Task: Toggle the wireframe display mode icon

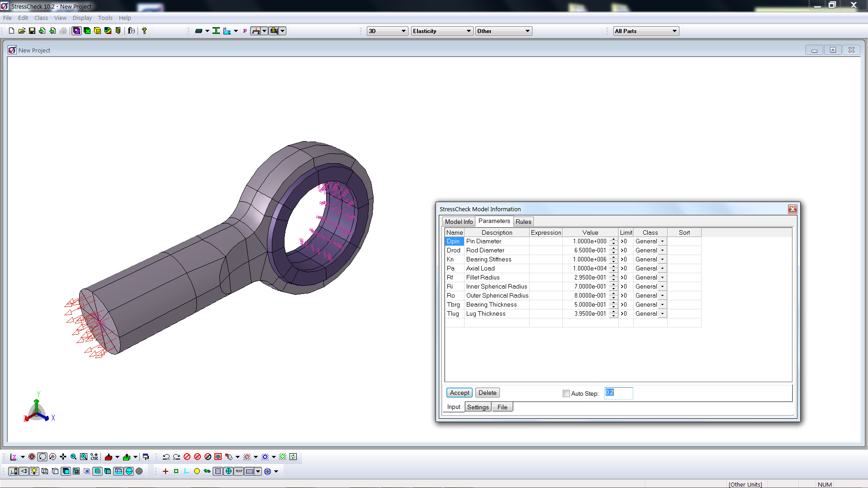Action: (45, 471)
